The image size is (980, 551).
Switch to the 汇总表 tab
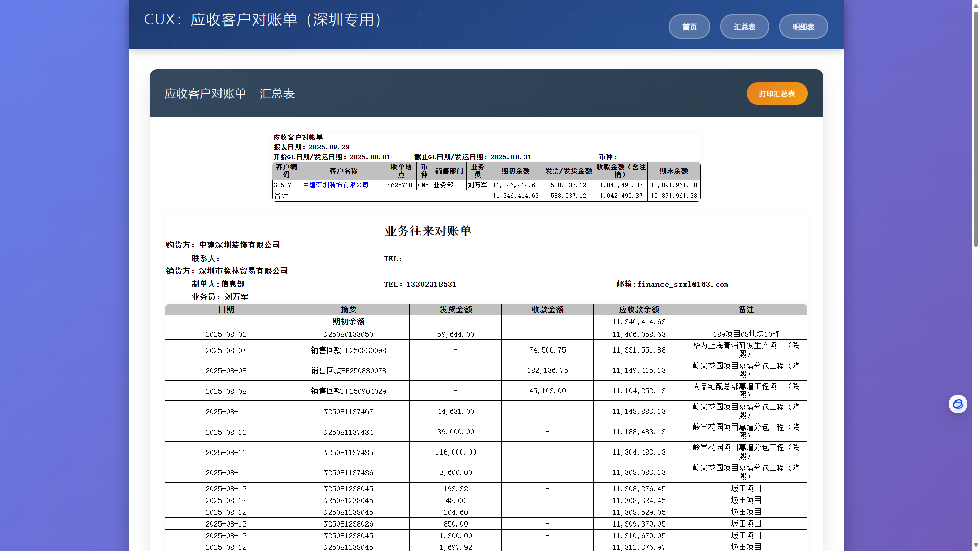click(x=744, y=27)
